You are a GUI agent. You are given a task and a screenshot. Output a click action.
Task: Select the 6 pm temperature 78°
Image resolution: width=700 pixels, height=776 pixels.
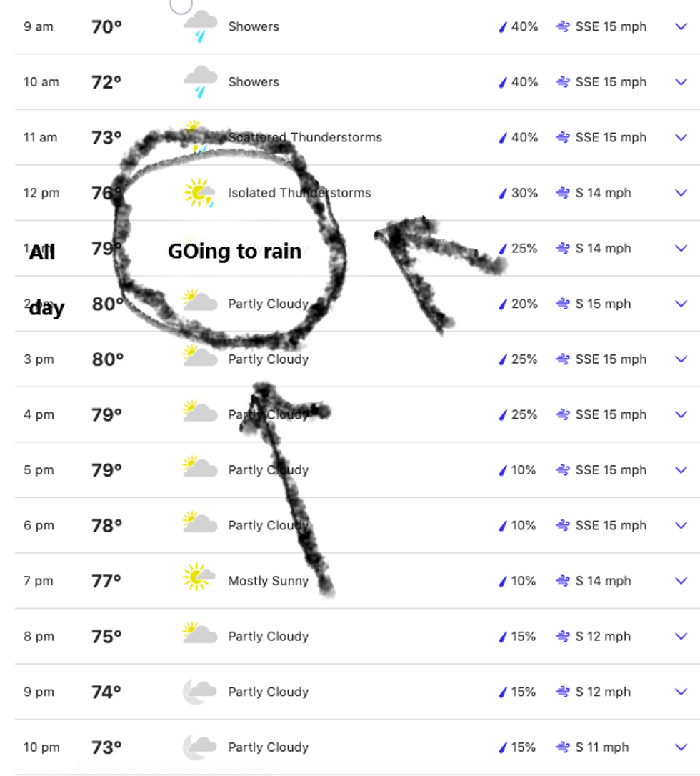point(107,526)
